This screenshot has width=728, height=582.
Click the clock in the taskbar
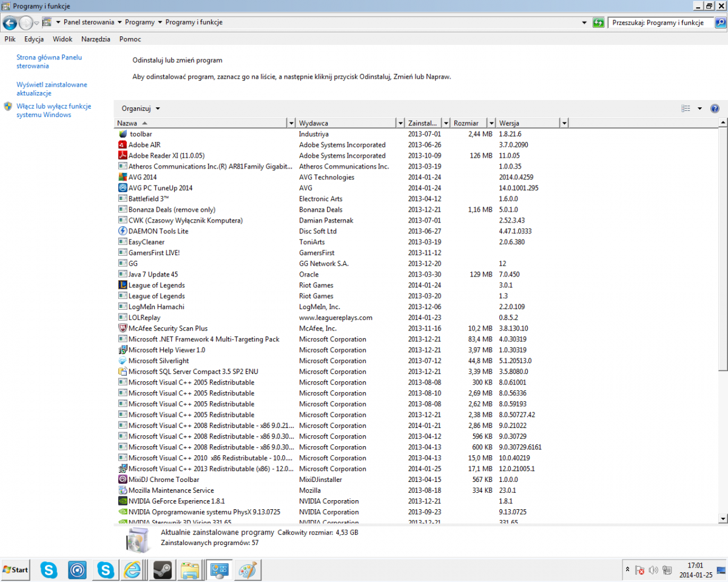tap(695, 570)
